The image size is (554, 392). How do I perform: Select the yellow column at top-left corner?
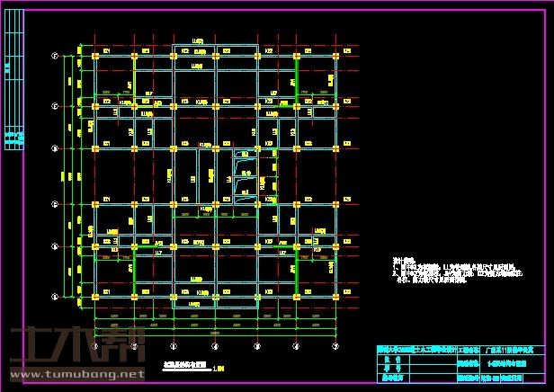coord(94,56)
